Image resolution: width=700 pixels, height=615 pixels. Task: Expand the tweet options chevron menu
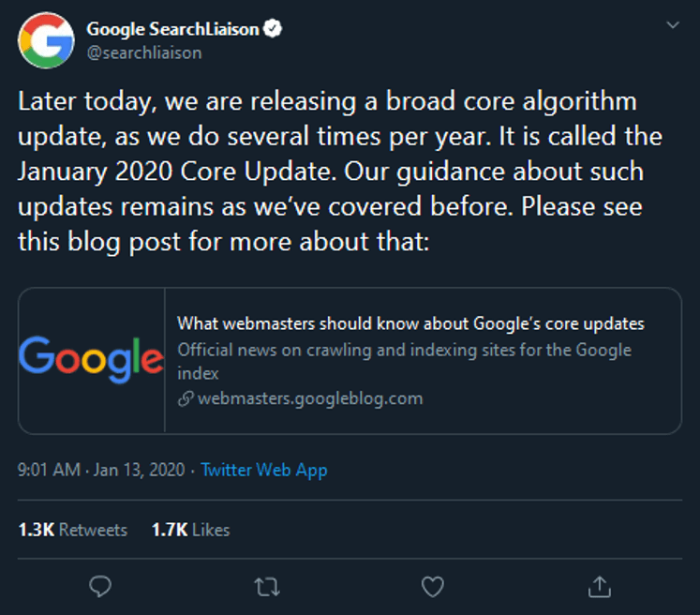672,25
